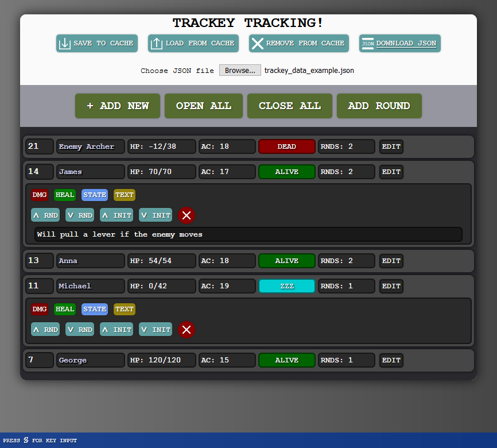Screen dimensions: 497x448
Task: Expand the Anna row by her name
Action: [91, 261]
